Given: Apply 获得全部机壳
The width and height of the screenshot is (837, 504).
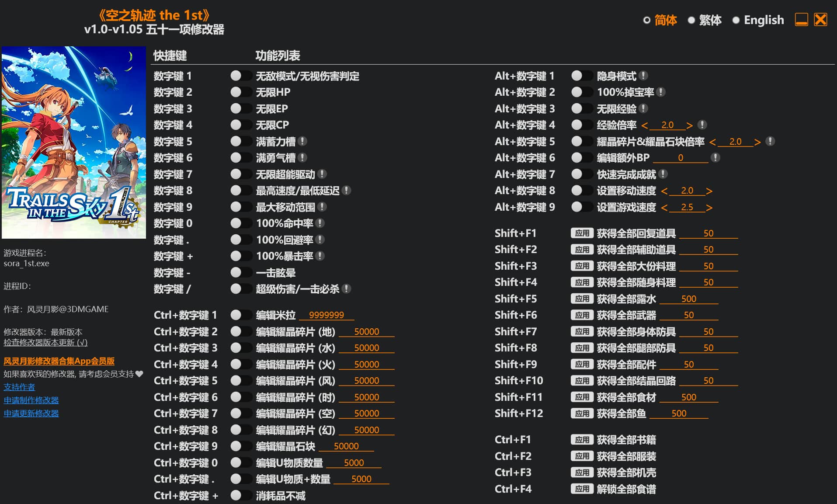Looking at the screenshot, I should pyautogui.click(x=582, y=472).
